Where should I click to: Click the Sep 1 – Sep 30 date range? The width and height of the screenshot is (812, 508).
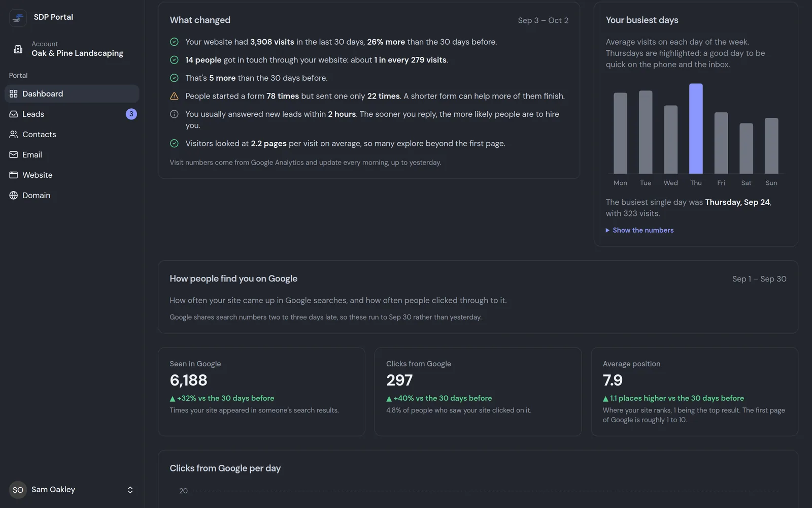(759, 279)
